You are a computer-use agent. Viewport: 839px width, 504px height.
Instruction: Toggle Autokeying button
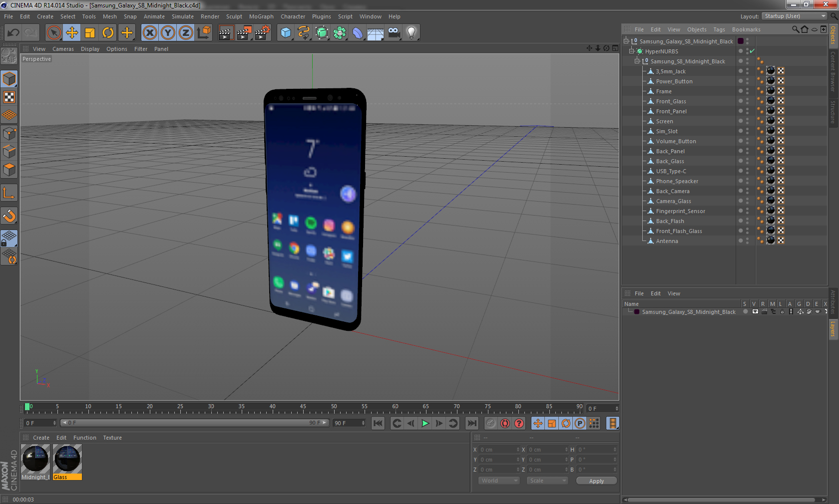505,423
